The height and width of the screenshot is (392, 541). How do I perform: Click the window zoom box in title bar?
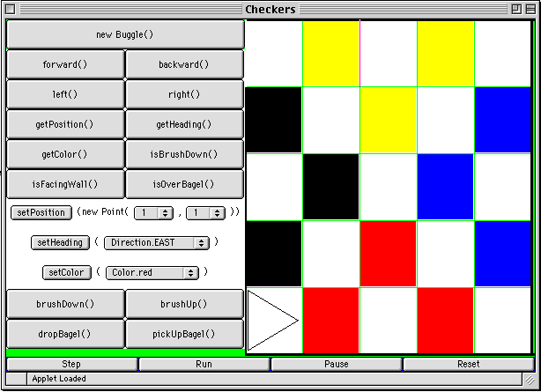tap(515, 9)
